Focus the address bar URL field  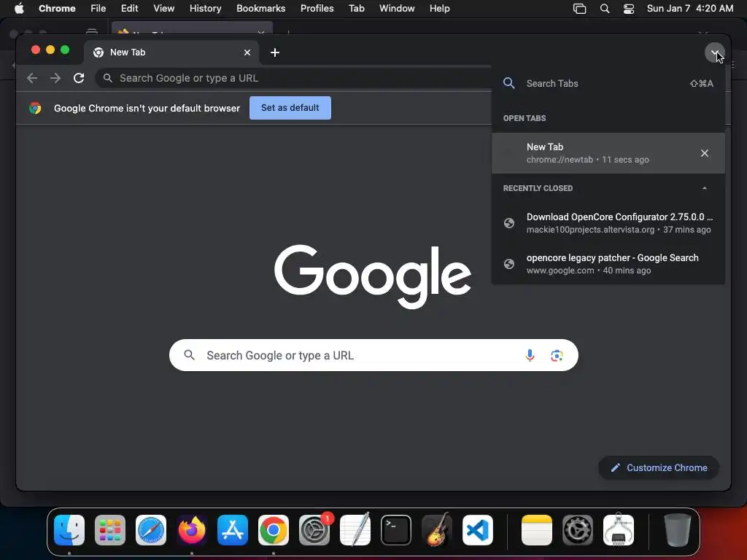point(293,78)
